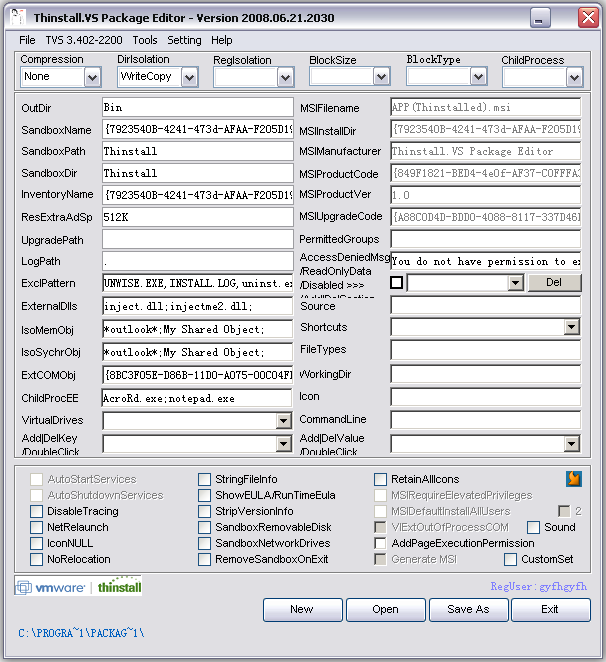Click the RegUser: gyfhgyfh link
Viewport: 606px width, 662px height.
pos(538,586)
